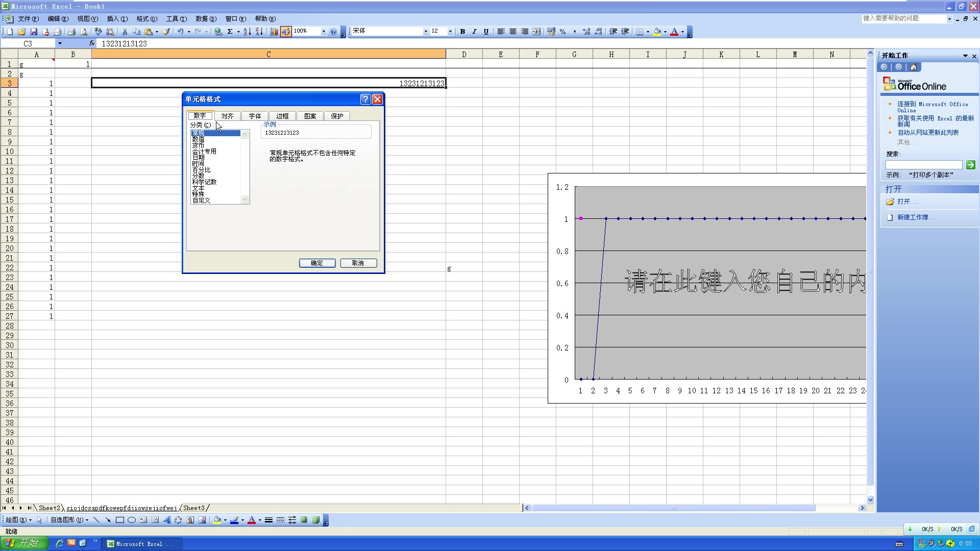Apply AutoSum with the sigma icon
This screenshot has width=980, height=551.
tap(230, 32)
